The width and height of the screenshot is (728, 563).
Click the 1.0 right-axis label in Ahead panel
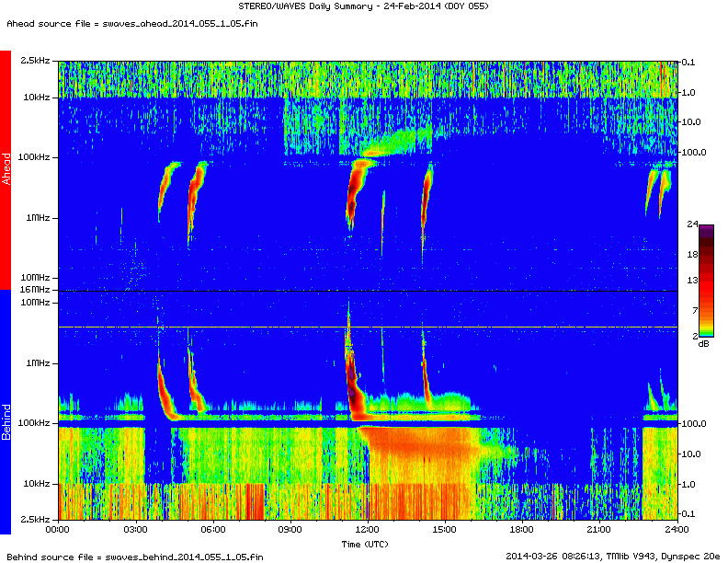click(x=688, y=92)
